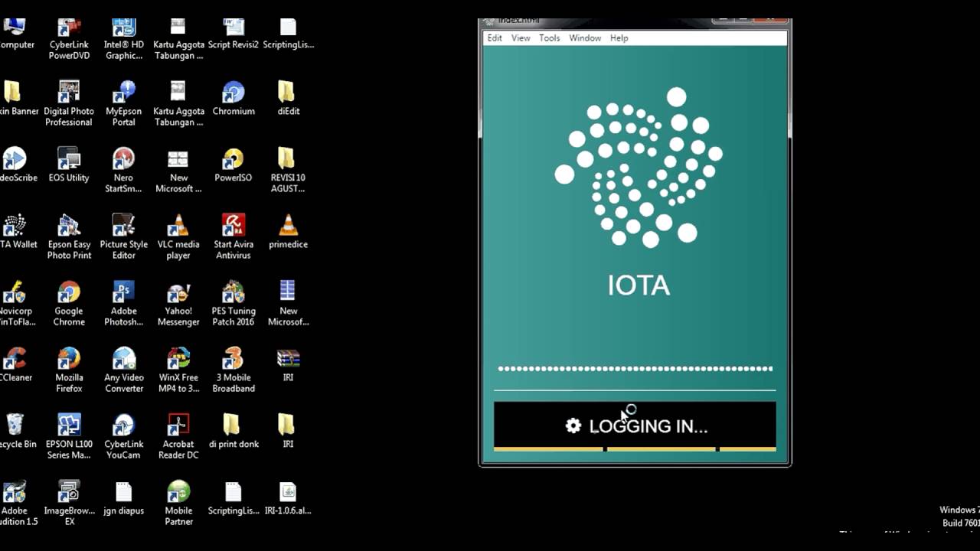Open the View menu in IOTA wallet
Screen dimensions: 980x551
click(521, 37)
